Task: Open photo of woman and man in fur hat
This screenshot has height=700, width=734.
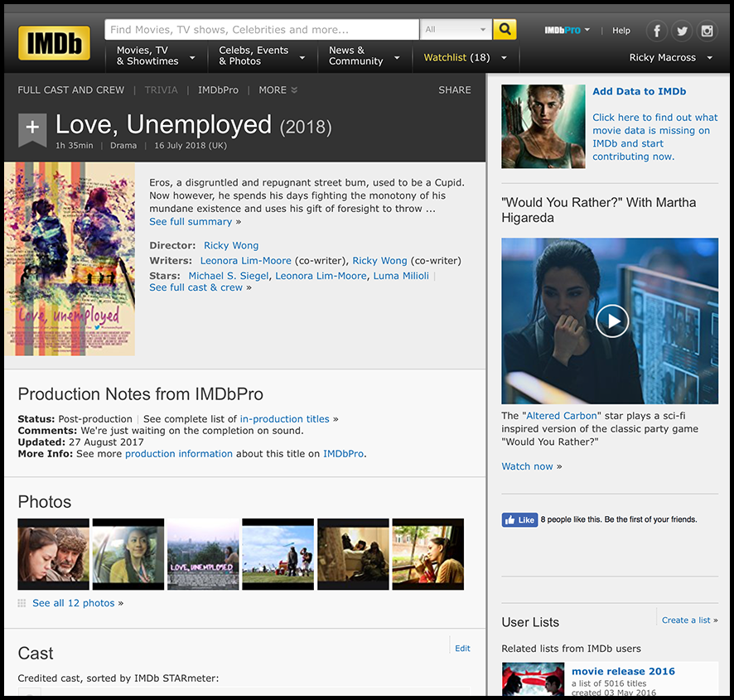Action: [53, 554]
